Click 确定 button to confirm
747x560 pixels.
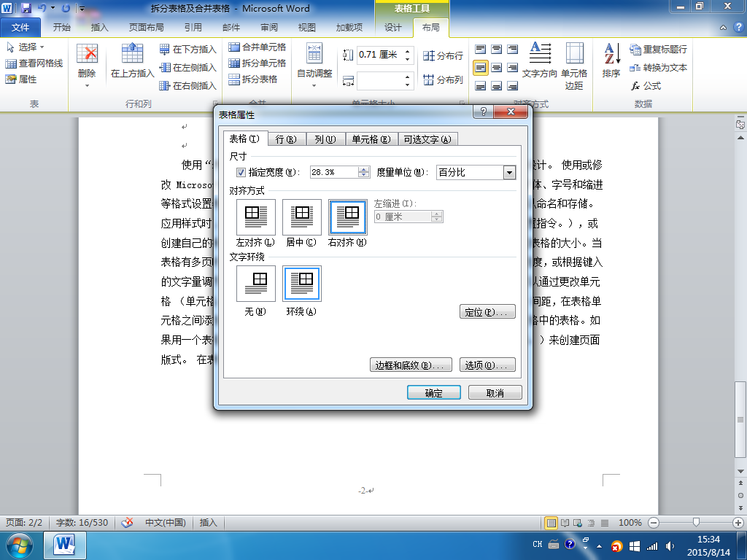coord(433,393)
